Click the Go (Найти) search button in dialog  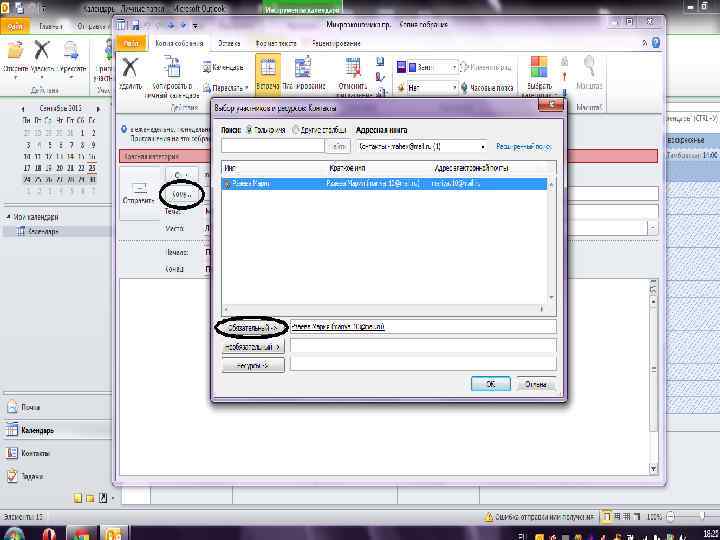coord(338,146)
